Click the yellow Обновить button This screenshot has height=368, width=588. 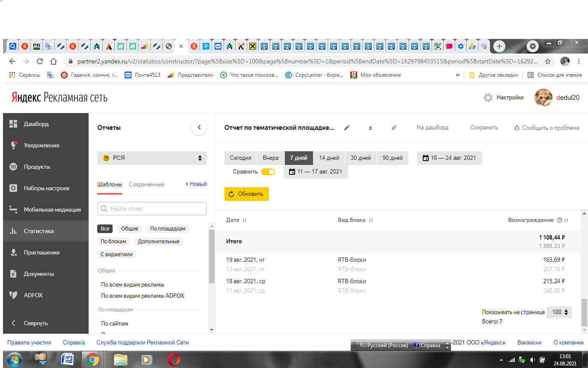(x=247, y=194)
